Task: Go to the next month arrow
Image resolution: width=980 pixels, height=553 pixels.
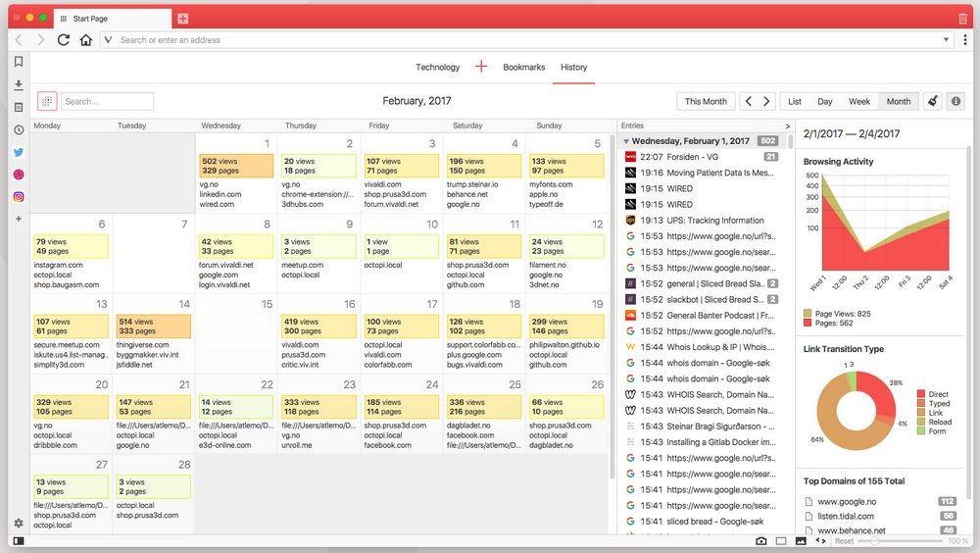Action: click(766, 101)
